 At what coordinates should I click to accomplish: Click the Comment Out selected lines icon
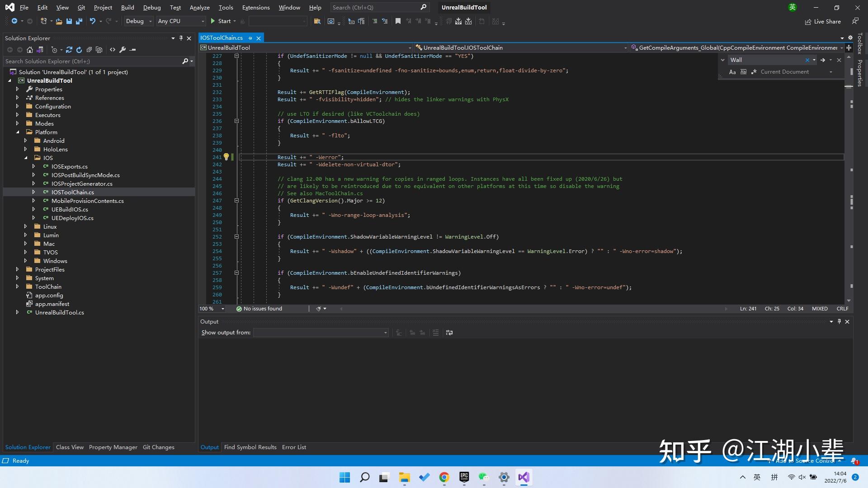click(x=375, y=21)
